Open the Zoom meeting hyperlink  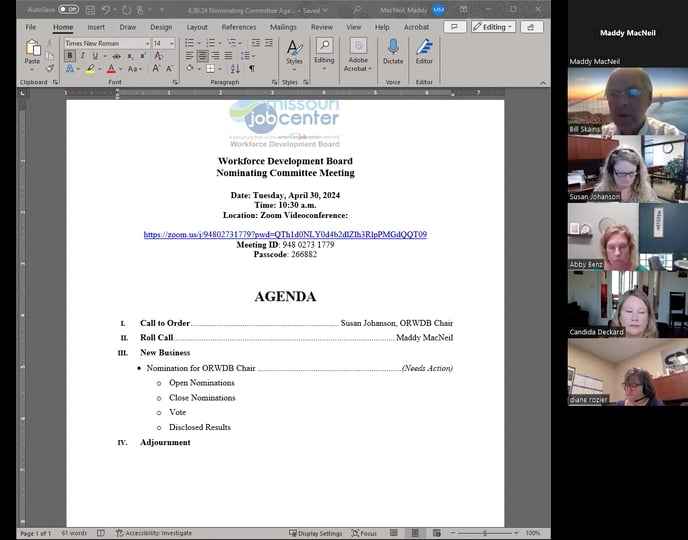click(285, 235)
